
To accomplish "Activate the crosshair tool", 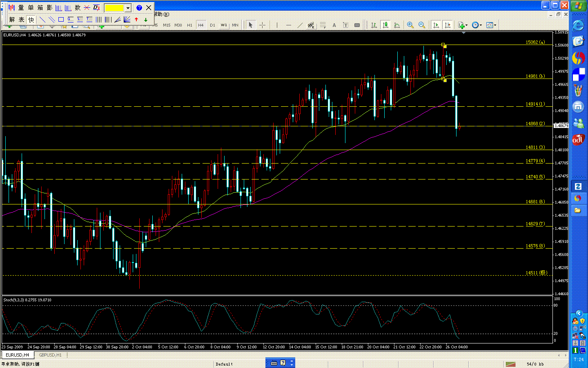I will click(262, 25).
